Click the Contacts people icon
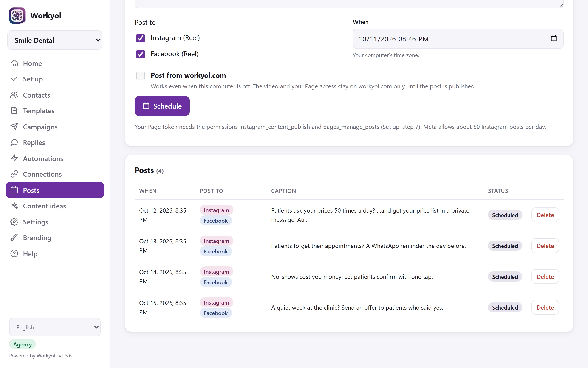This screenshot has height=368, width=588. [14, 95]
